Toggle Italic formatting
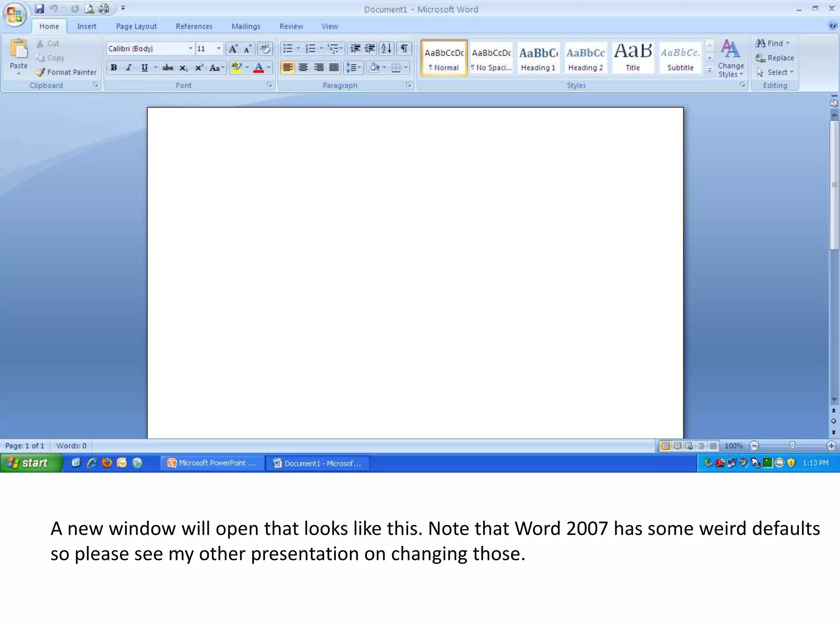This screenshot has width=840, height=630. [129, 68]
